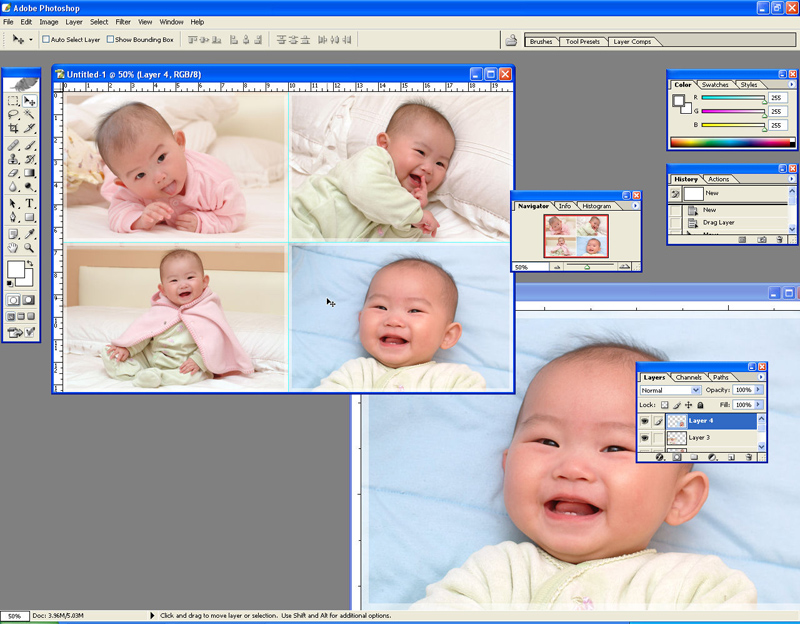Choose the Crop tool in toolbox
This screenshot has height=624, width=800.
pos(14,129)
